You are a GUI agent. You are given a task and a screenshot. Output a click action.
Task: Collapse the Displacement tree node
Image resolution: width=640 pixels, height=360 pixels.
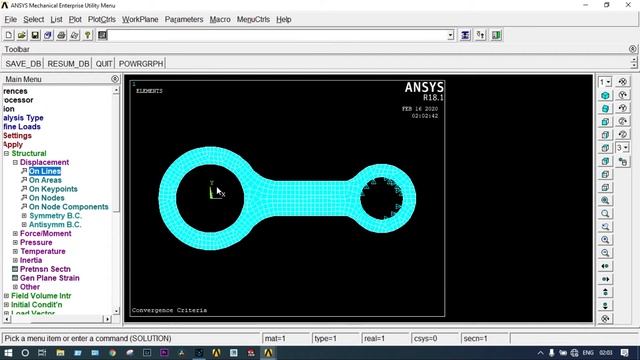(15, 162)
